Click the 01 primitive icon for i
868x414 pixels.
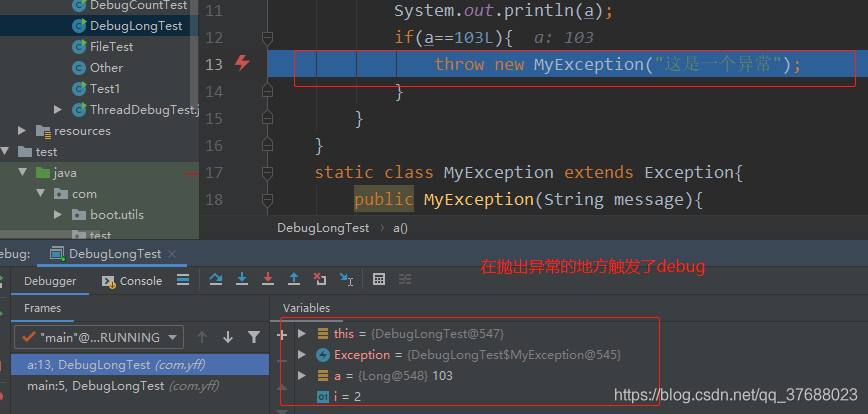pyautogui.click(x=323, y=397)
